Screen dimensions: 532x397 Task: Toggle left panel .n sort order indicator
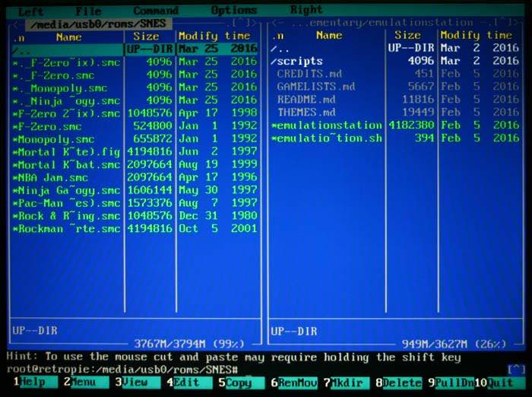[x=19, y=38]
